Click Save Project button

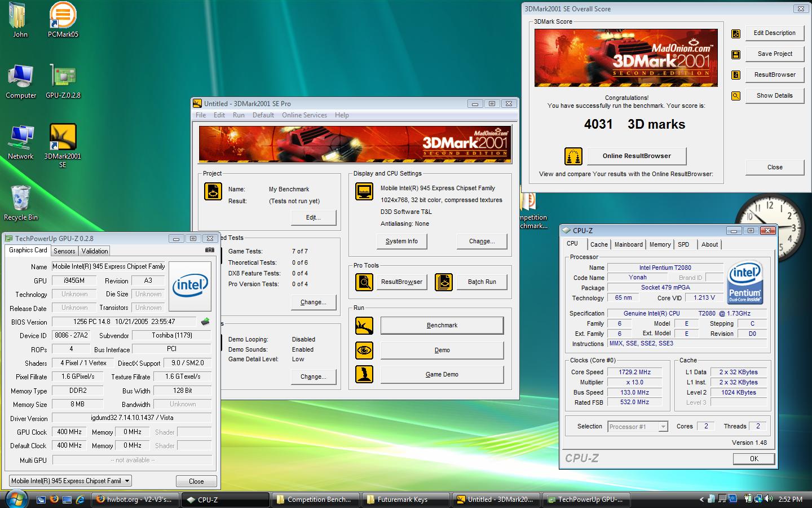coord(775,54)
